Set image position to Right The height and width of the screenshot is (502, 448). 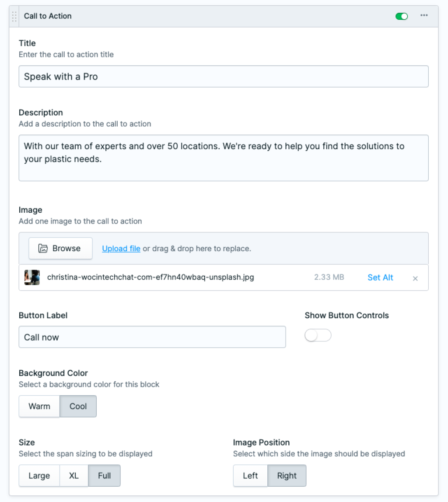pyautogui.click(x=287, y=475)
